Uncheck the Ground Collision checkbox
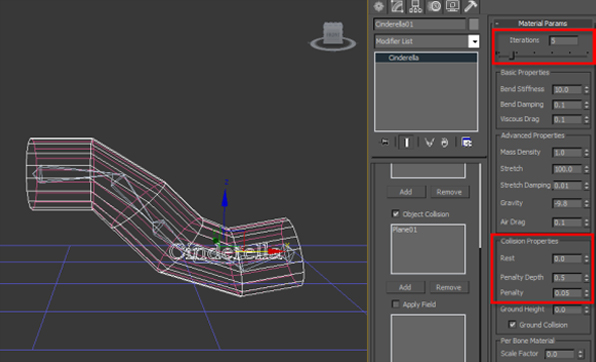The width and height of the screenshot is (596, 362). pos(512,324)
